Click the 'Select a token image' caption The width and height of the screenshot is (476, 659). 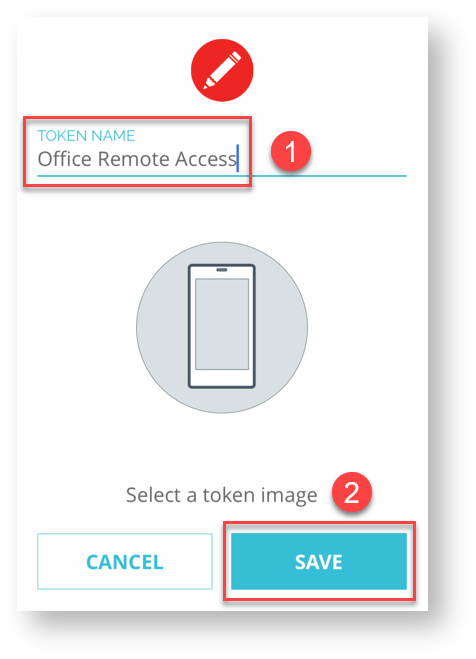point(221,495)
